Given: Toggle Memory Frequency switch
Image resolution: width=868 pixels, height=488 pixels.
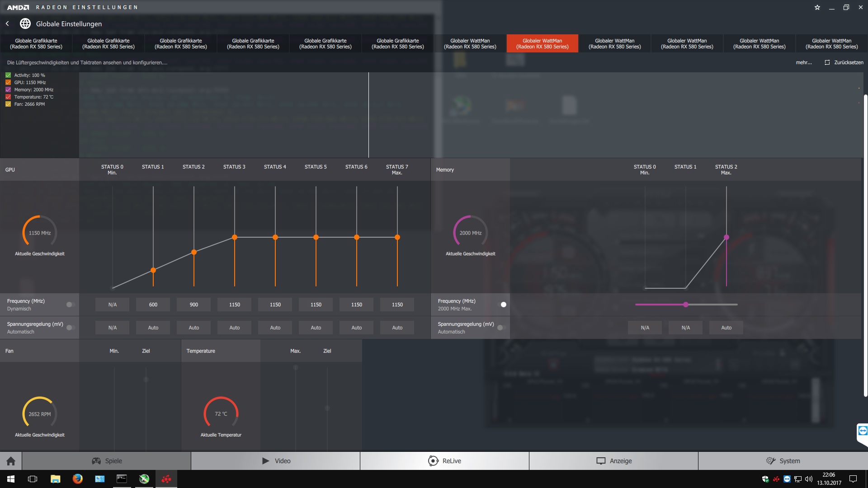Looking at the screenshot, I should tap(502, 305).
